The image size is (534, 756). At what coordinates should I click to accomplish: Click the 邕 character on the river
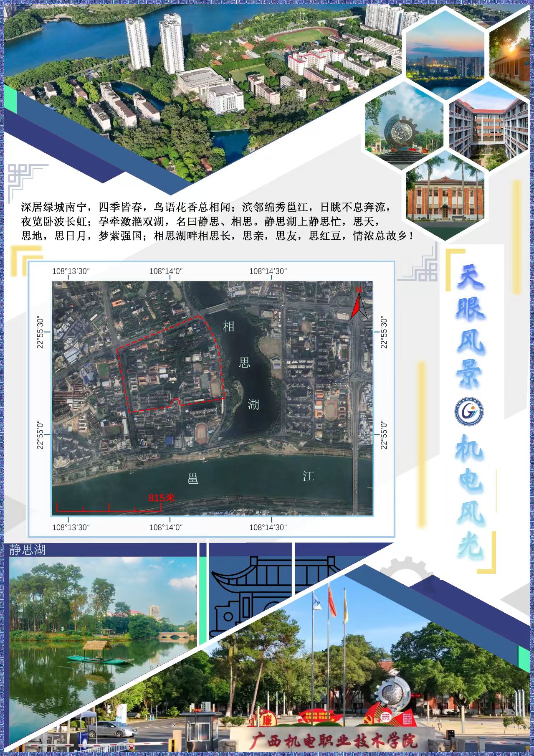[193, 479]
